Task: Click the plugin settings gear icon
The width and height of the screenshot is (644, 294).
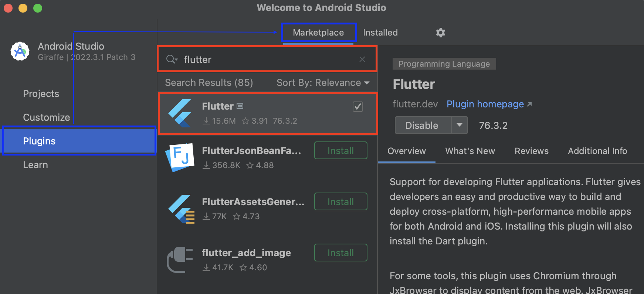Action: [440, 33]
